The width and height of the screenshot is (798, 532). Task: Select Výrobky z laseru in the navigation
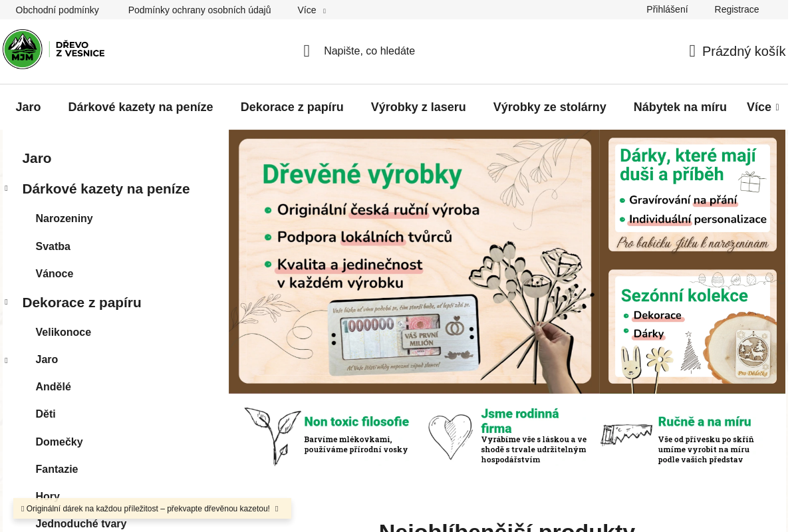pos(418,107)
